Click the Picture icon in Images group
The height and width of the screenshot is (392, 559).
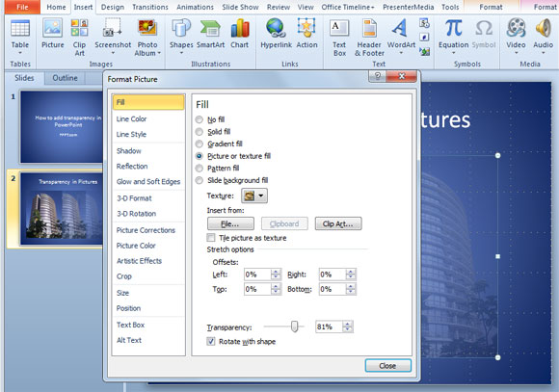[x=52, y=29]
